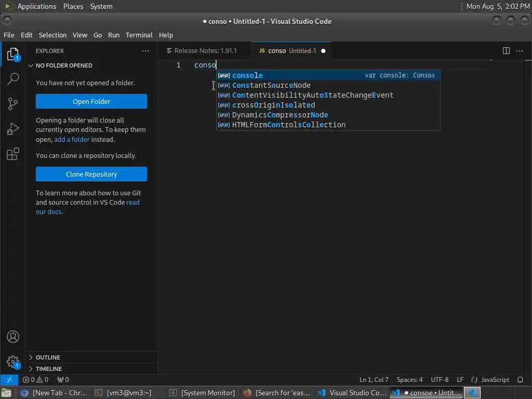Choose DynamicsCompressorNode suggestion
The width and height of the screenshot is (532, 399).
328,115
